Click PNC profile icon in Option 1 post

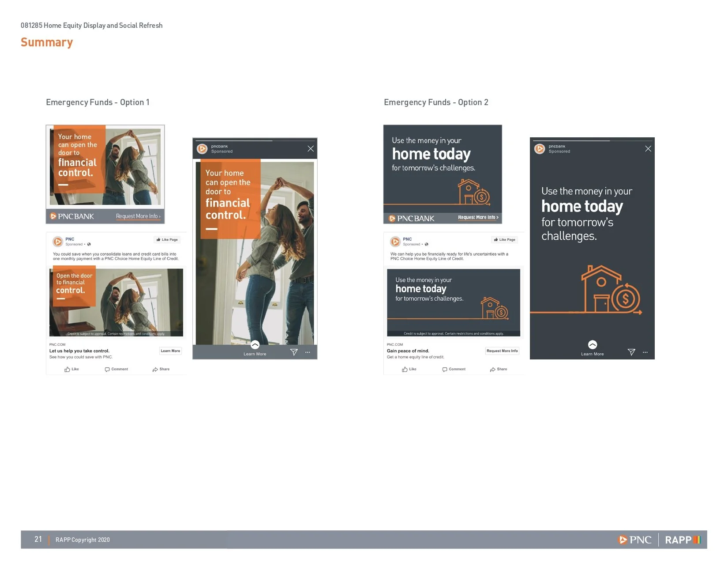tap(58, 242)
